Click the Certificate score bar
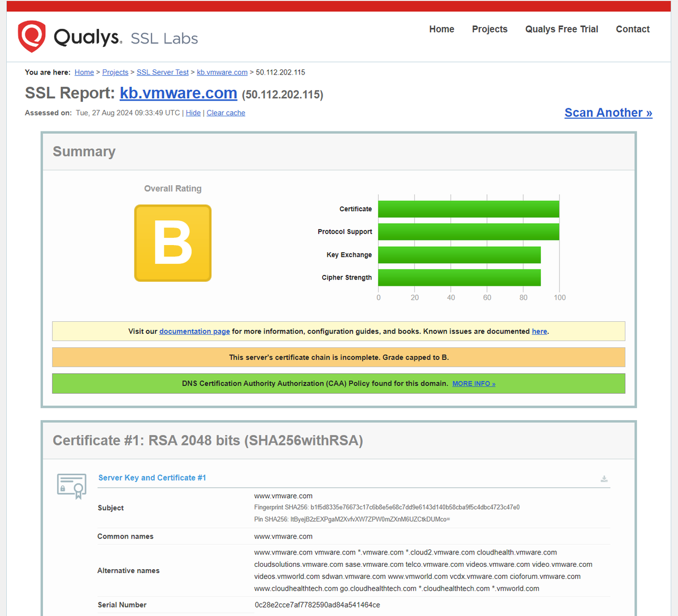This screenshot has height=616, width=678. click(x=468, y=209)
